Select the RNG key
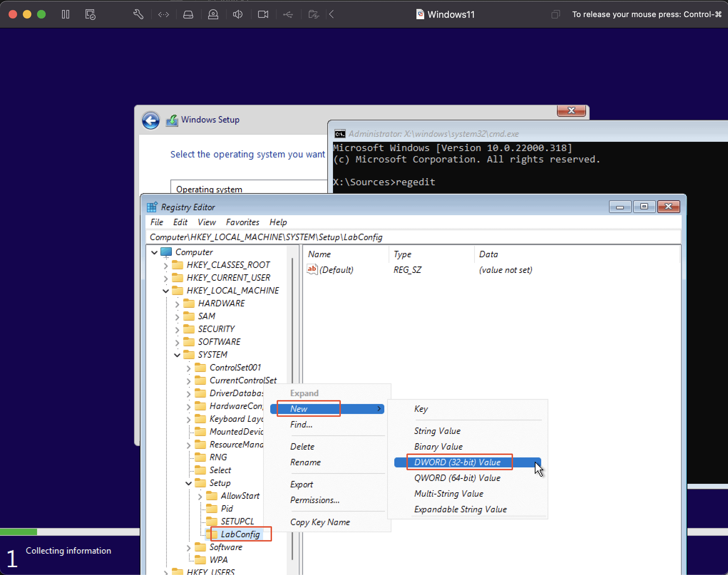The image size is (728, 575). point(218,457)
